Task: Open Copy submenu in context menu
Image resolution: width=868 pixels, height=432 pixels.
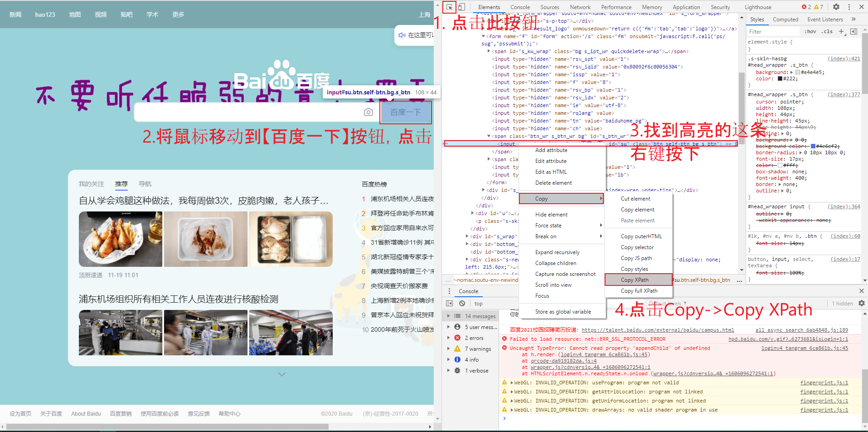Action: tap(561, 198)
